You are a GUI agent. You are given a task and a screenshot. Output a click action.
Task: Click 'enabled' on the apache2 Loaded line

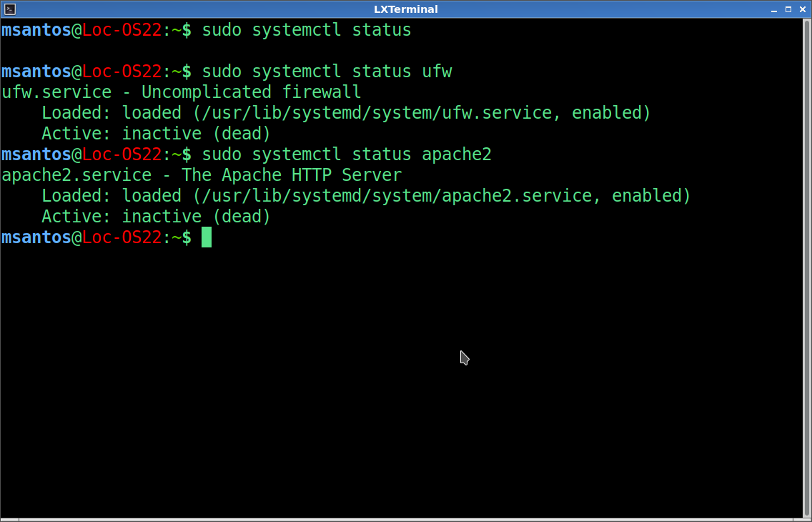coord(646,196)
